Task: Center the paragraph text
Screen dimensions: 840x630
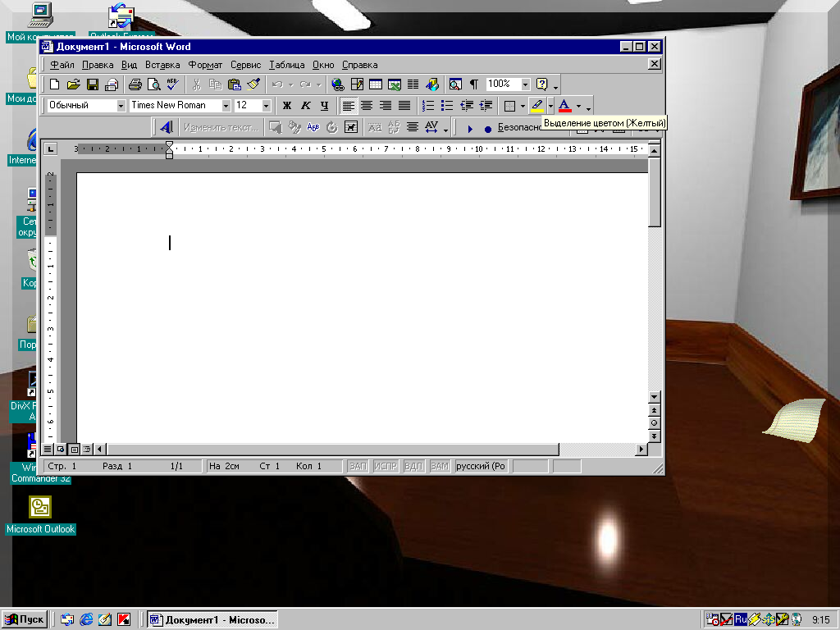Action: 367,106
